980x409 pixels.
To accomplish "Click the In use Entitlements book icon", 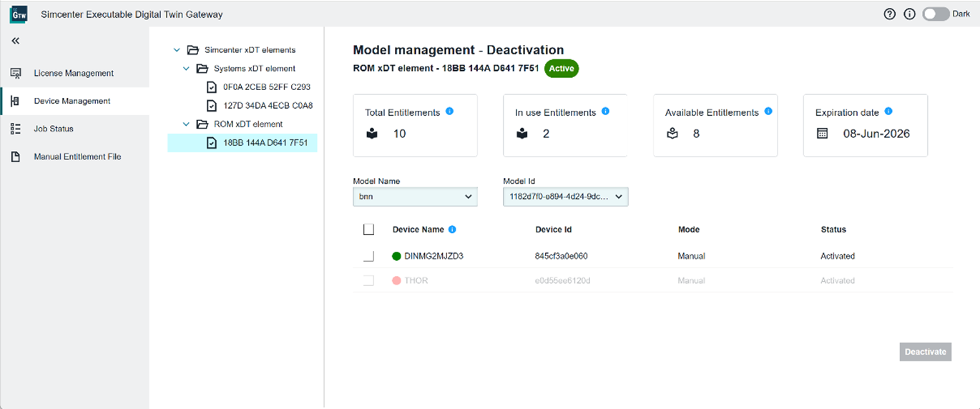I will pyautogui.click(x=521, y=134).
